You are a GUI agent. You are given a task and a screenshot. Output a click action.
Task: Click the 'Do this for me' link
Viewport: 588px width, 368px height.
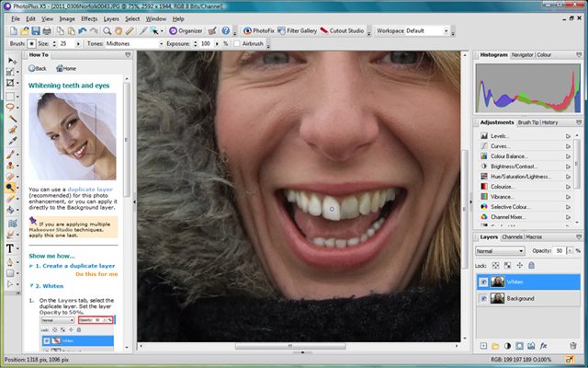pyautogui.click(x=96, y=274)
